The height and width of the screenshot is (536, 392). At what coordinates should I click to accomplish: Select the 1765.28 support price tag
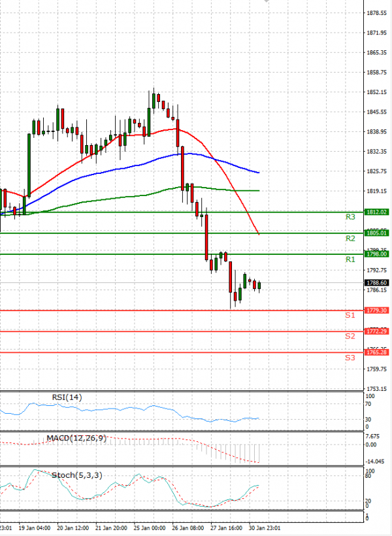point(376,352)
